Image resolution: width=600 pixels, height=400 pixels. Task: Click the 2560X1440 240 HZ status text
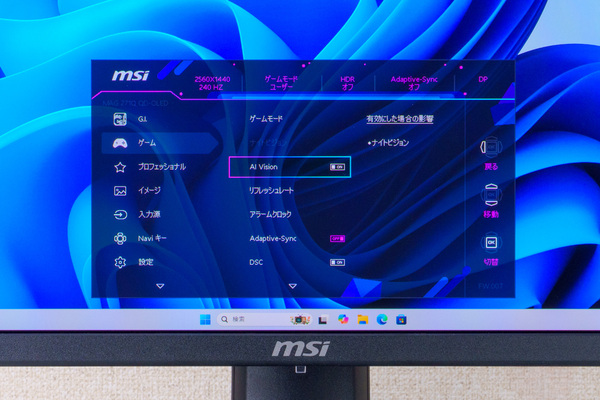(x=212, y=83)
